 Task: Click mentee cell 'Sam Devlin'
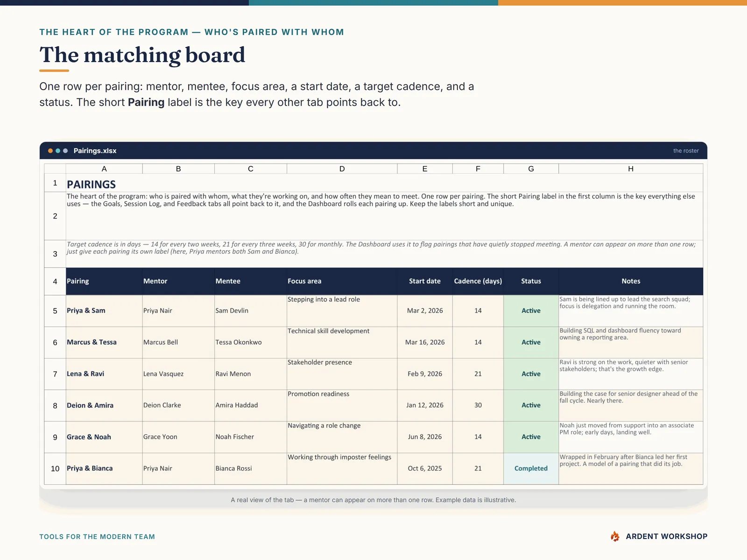click(x=251, y=311)
